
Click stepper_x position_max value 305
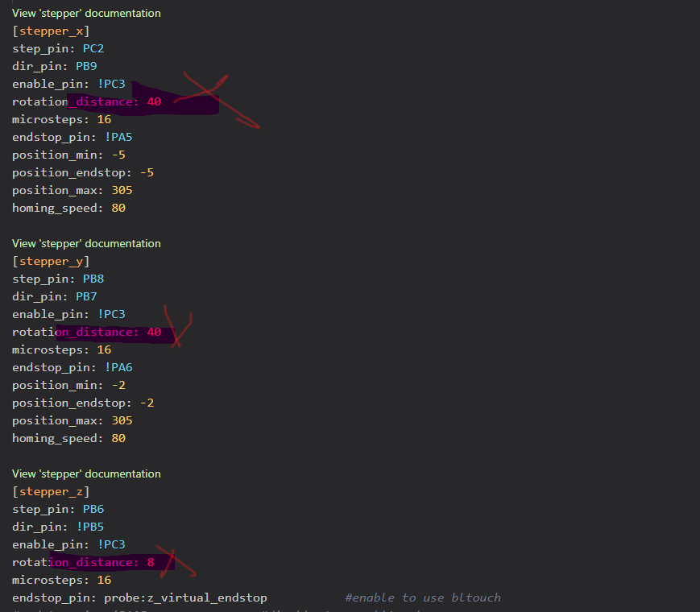[122, 191]
